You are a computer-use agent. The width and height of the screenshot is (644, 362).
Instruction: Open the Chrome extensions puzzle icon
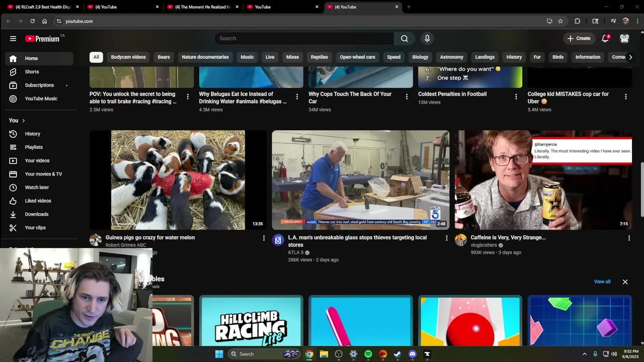tap(577, 21)
